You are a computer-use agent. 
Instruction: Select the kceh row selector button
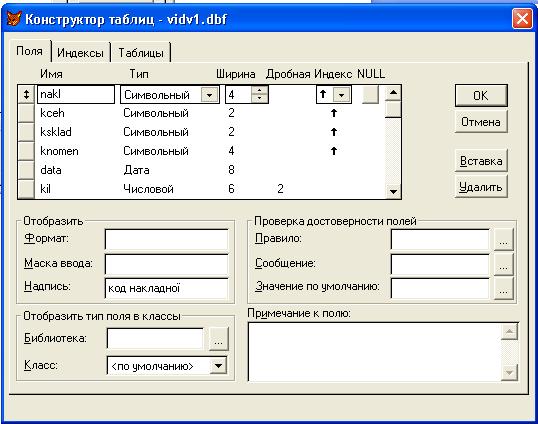coord(26,113)
